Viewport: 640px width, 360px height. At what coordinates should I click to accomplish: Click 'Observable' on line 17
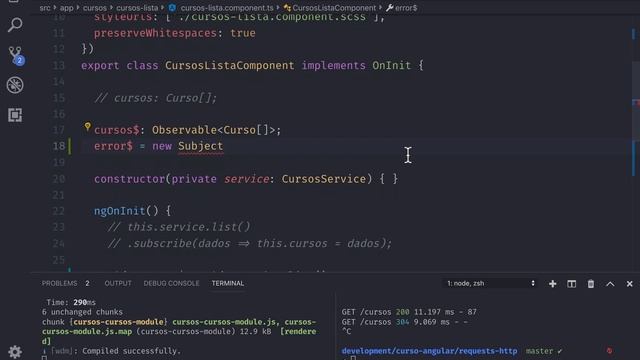[184, 130]
